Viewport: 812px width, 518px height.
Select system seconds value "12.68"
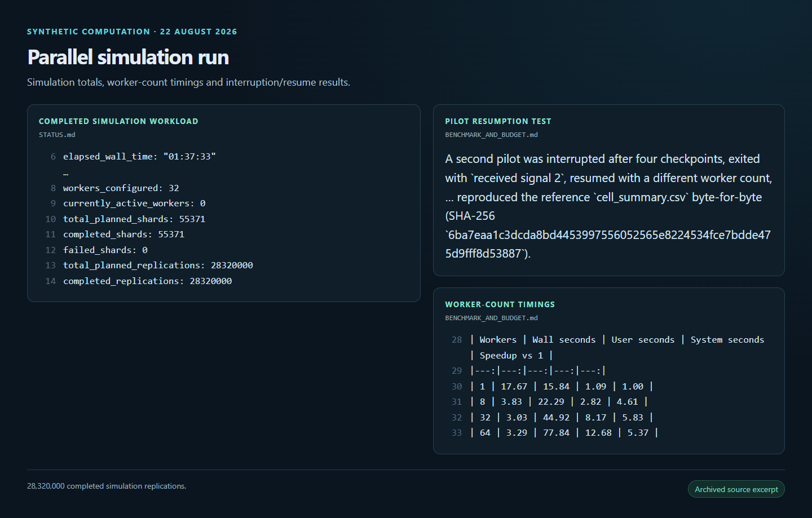coord(598,433)
